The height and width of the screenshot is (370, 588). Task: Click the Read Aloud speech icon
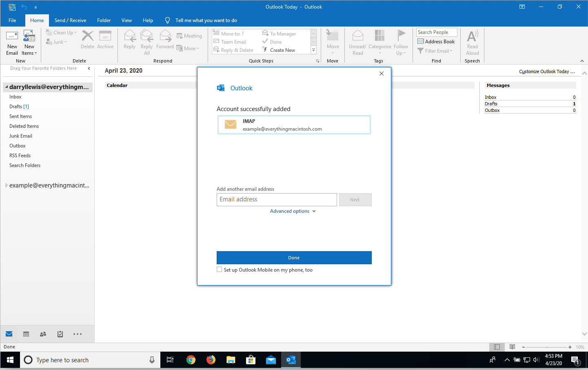(x=473, y=36)
